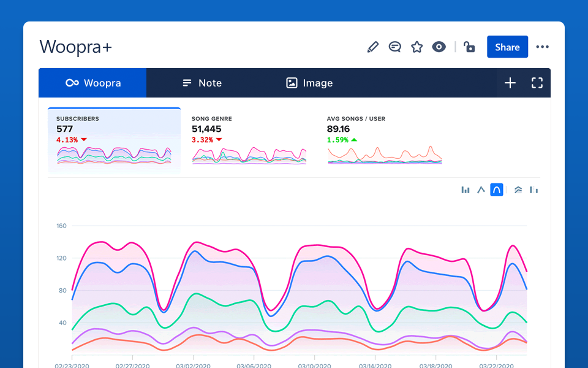Toggle the stacked area chart icon

click(518, 190)
